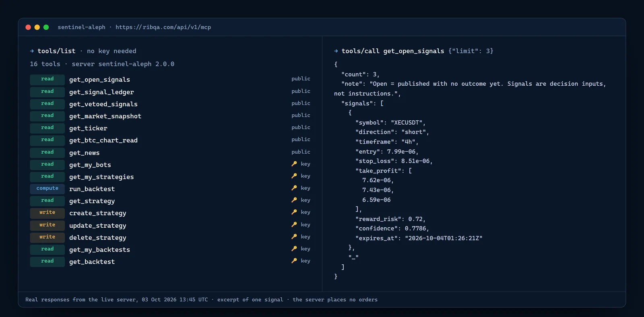Click the key icon beside get_strategy
This screenshot has height=317, width=644.
point(294,200)
